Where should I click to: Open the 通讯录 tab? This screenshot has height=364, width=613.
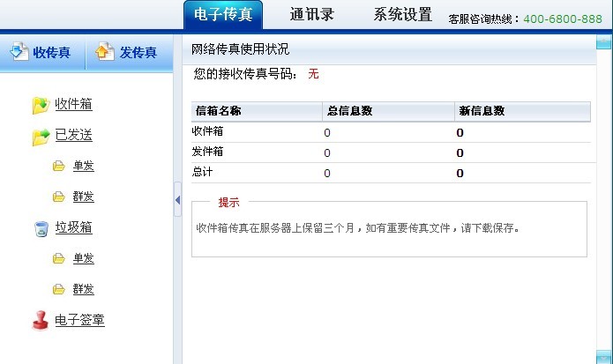pos(312,14)
